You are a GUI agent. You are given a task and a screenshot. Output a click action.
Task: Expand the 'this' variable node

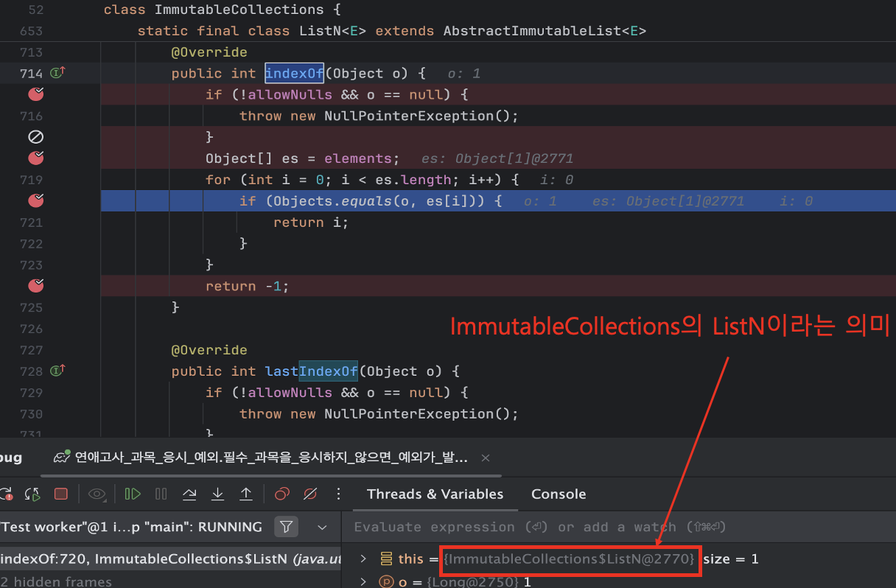[x=363, y=559]
